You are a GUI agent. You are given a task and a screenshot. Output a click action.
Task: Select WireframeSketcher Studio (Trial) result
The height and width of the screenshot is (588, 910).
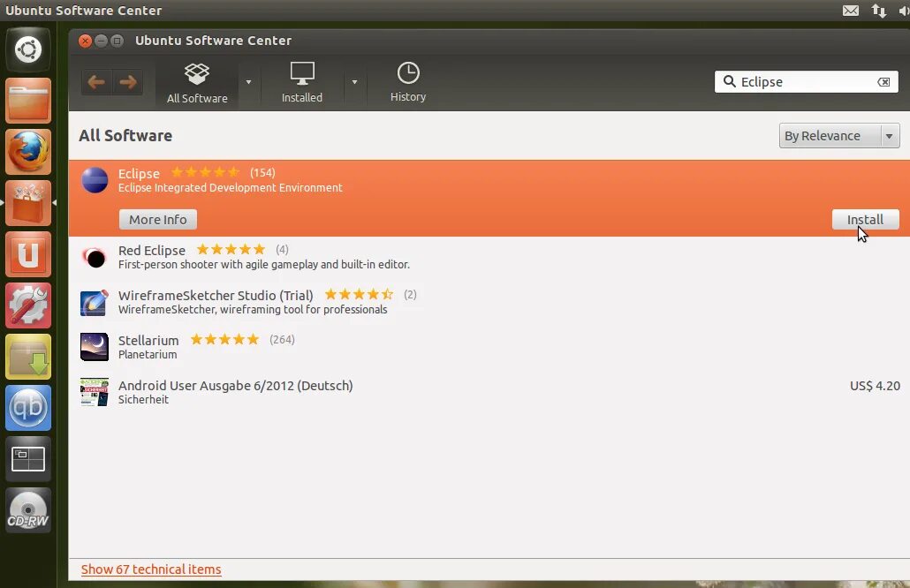[489, 302]
